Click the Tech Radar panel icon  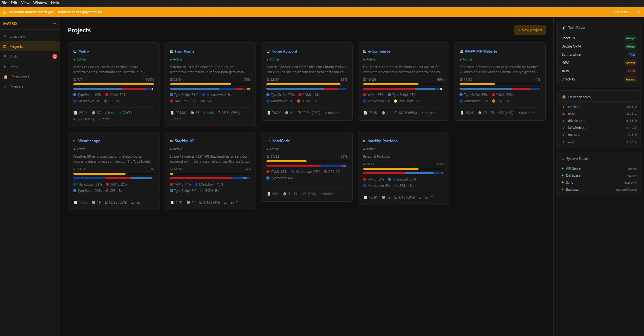[564, 28]
